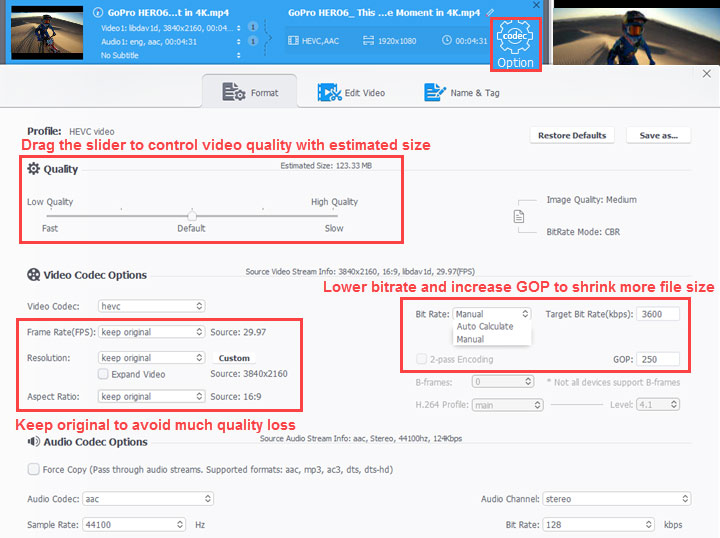720x538 pixels.
Task: Close the file item with top X
Action: 536,5
